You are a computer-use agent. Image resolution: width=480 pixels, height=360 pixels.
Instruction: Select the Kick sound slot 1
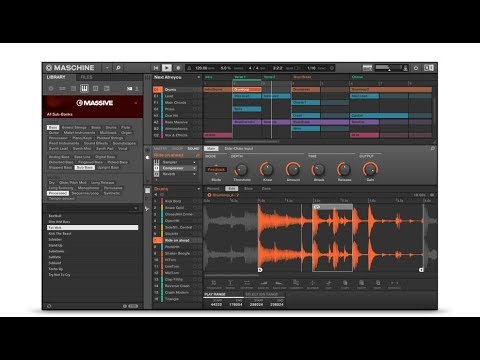click(x=177, y=201)
